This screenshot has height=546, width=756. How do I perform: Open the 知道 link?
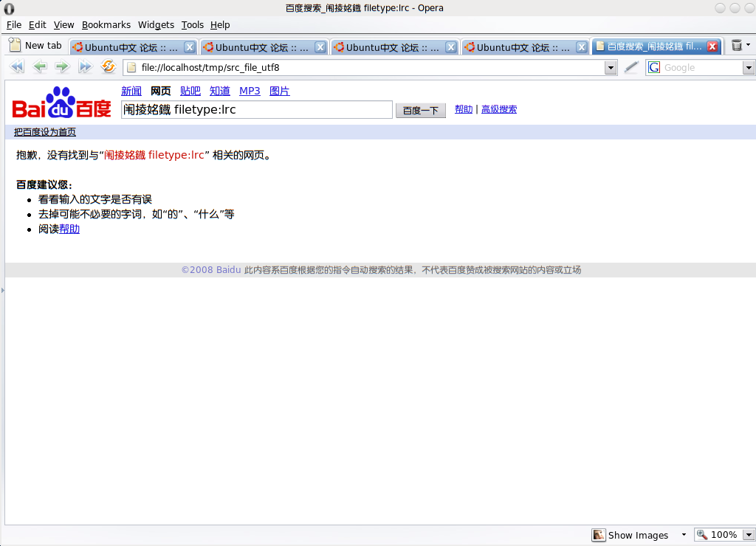[220, 91]
